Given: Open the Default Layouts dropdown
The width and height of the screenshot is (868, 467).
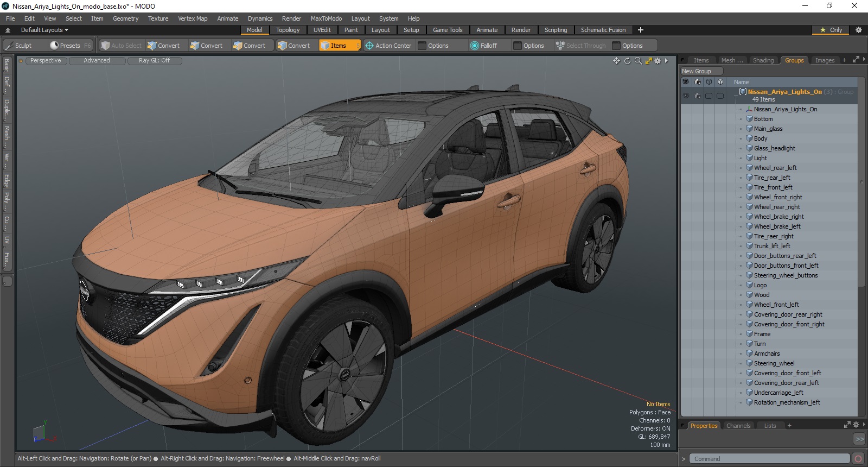Looking at the screenshot, I should [x=44, y=30].
